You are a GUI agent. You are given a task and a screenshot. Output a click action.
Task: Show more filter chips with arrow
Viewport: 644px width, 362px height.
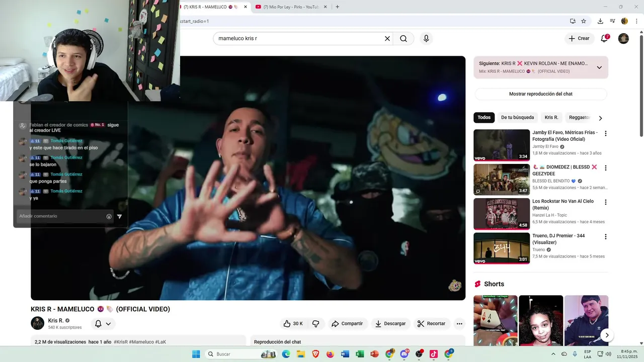tap(600, 118)
